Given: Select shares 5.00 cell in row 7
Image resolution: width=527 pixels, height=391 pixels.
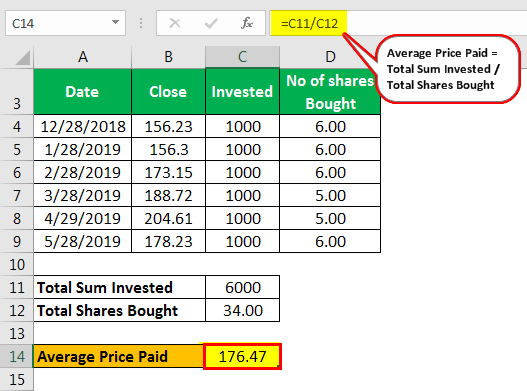Looking at the screenshot, I should coord(330,195).
